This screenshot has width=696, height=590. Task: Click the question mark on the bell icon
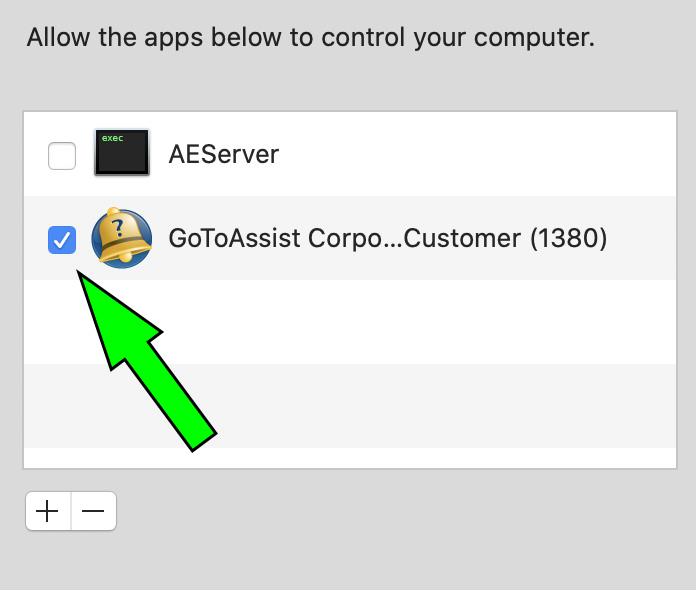coord(118,228)
